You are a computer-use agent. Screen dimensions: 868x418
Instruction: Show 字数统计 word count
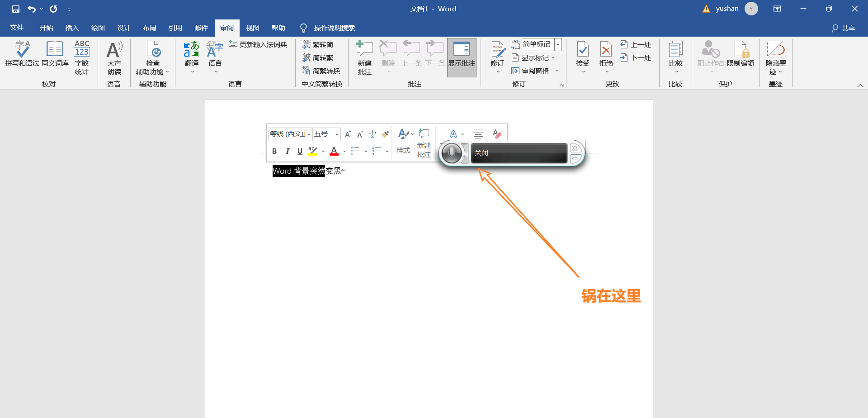(x=82, y=57)
